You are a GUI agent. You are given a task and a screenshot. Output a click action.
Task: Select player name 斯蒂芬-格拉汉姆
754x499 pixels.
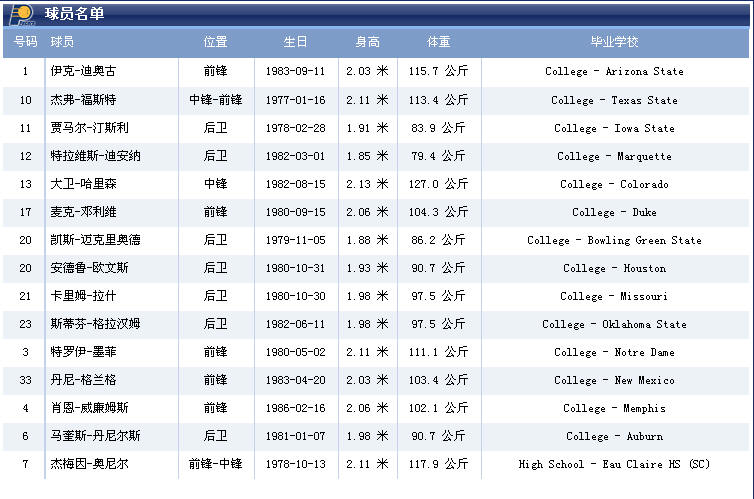(x=95, y=324)
